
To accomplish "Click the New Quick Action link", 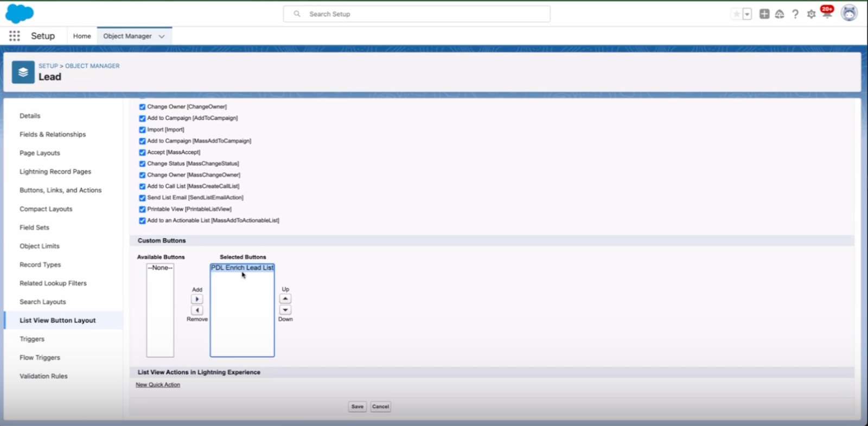I will 158,385.
